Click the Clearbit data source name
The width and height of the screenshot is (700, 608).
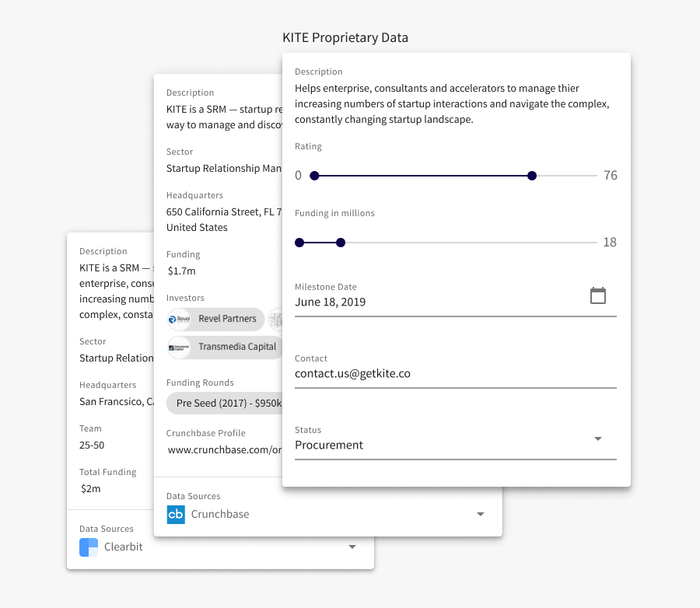123,547
